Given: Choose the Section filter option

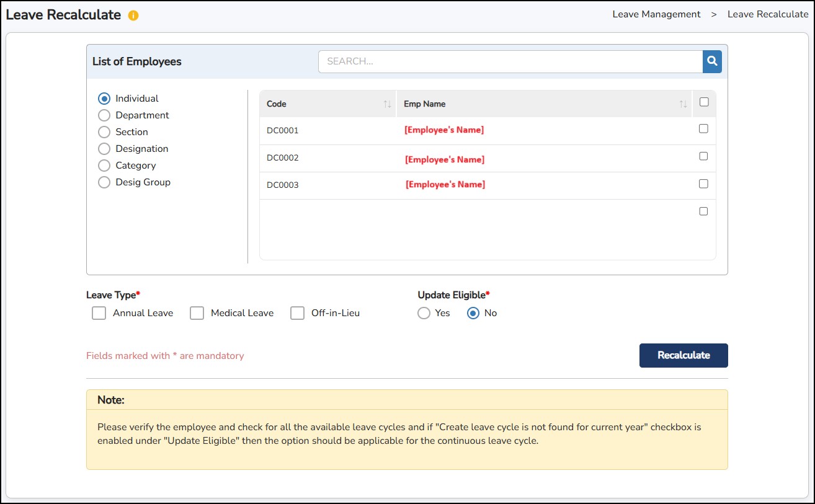Looking at the screenshot, I should pyautogui.click(x=104, y=132).
